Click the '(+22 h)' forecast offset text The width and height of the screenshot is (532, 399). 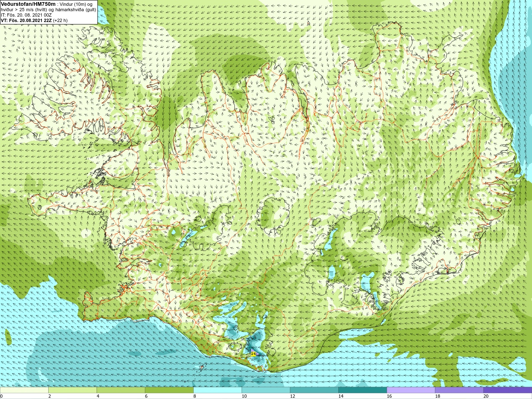[60, 20]
